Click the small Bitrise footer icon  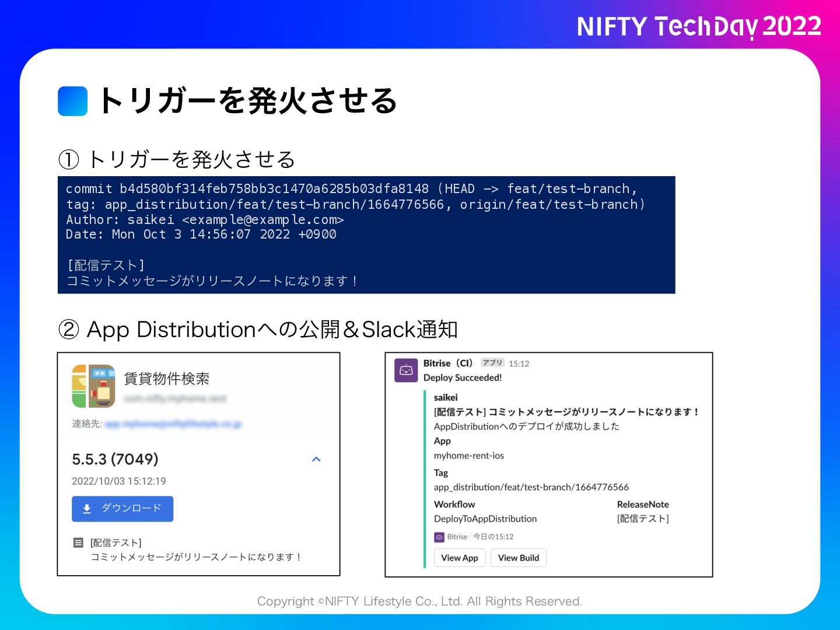pyautogui.click(x=439, y=537)
